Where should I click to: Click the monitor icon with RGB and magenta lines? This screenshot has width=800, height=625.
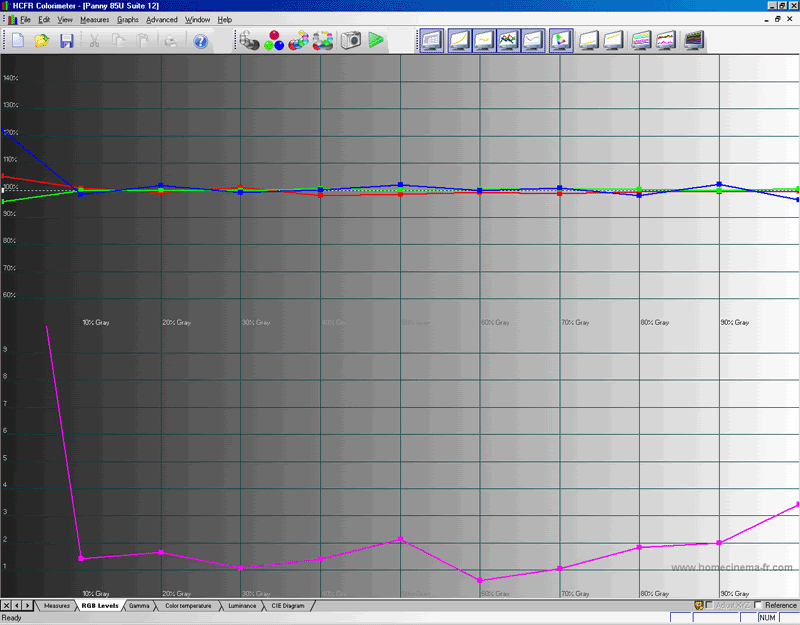pos(666,40)
